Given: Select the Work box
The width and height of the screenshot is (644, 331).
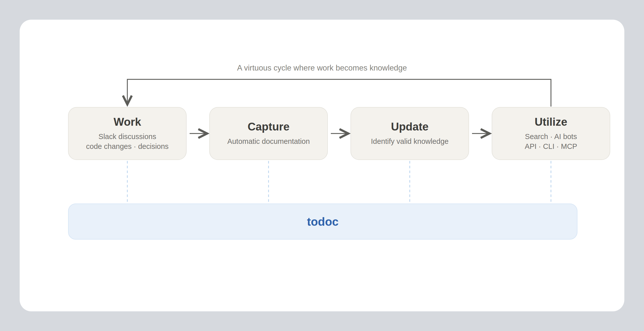Looking at the screenshot, I should click(127, 134).
